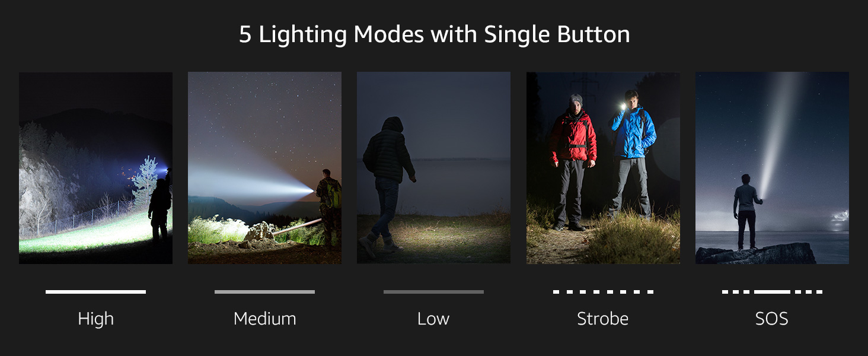Select the Medium label

264,319
